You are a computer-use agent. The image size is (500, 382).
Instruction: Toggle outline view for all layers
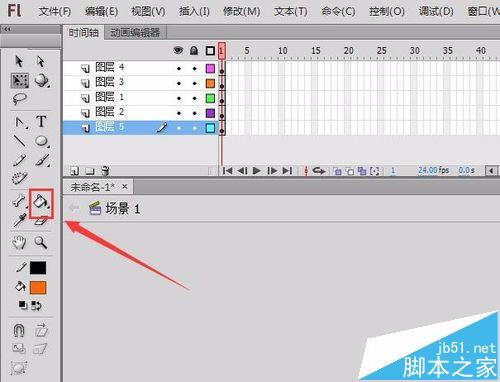pos(210,51)
